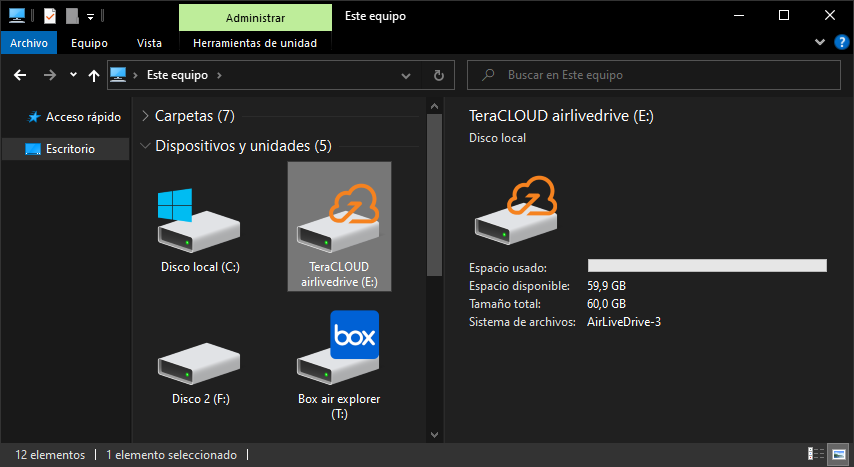Open the address bar history dropdown
Viewport: 854px width, 467px height.
406,75
